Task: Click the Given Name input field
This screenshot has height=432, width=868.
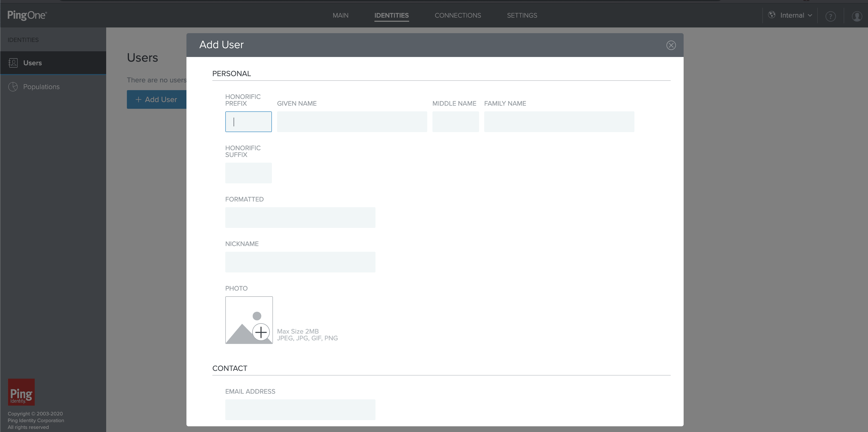Action: click(x=352, y=122)
